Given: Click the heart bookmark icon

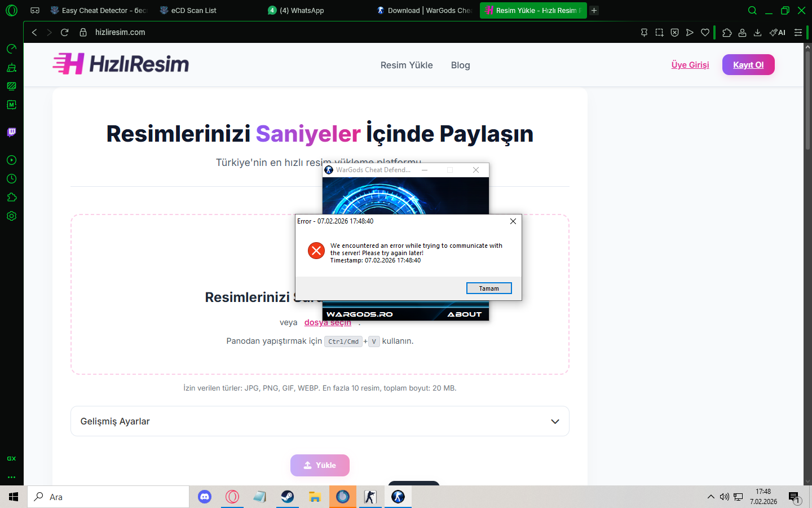Looking at the screenshot, I should pyautogui.click(x=705, y=33).
